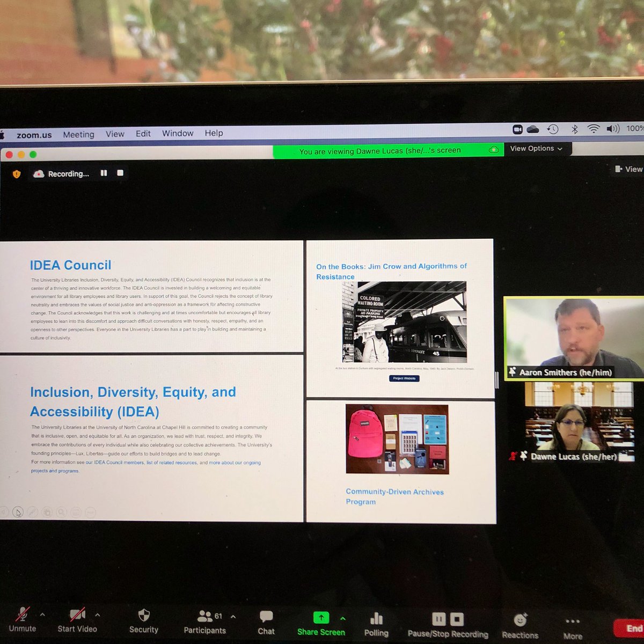Click the orange encryption shield icon
This screenshot has height=644, width=644.
[17, 174]
